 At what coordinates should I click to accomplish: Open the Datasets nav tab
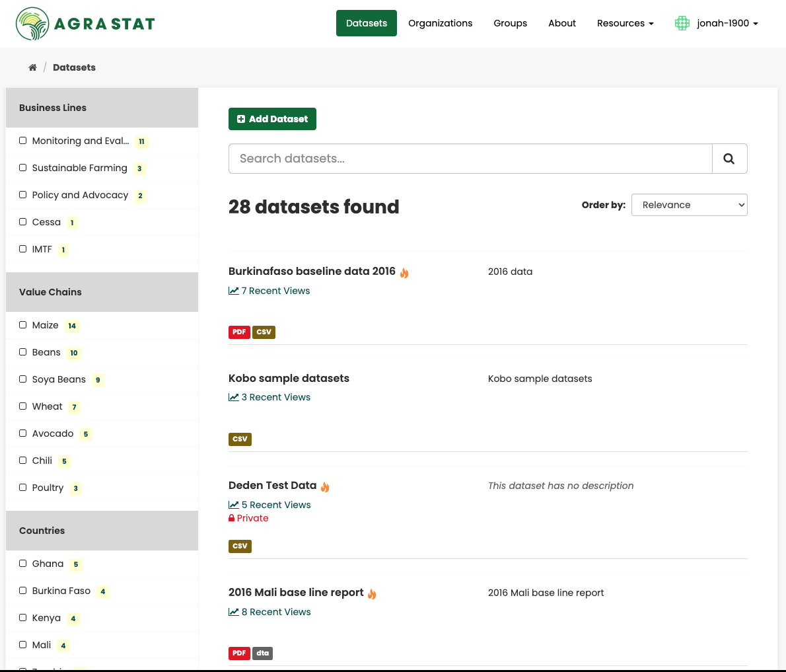(367, 23)
